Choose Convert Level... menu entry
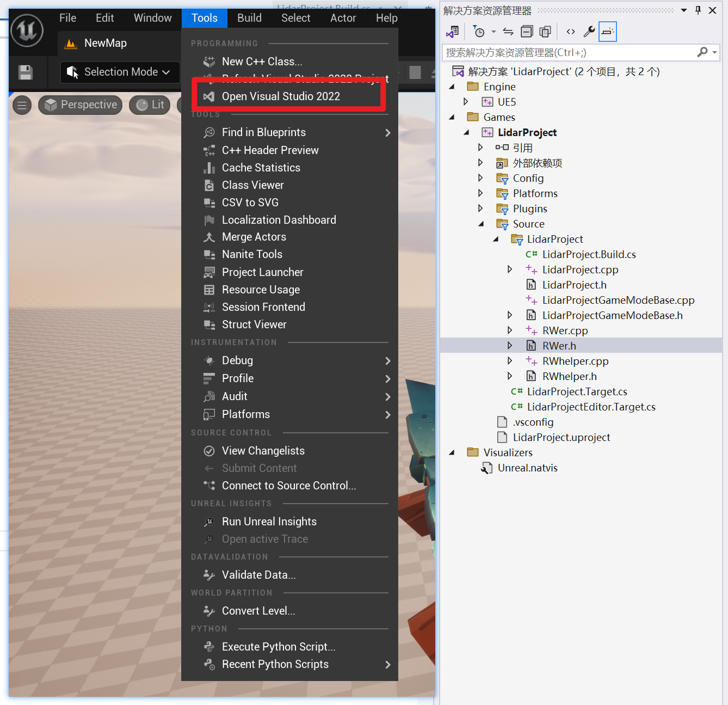The width and height of the screenshot is (728, 705). point(289,611)
